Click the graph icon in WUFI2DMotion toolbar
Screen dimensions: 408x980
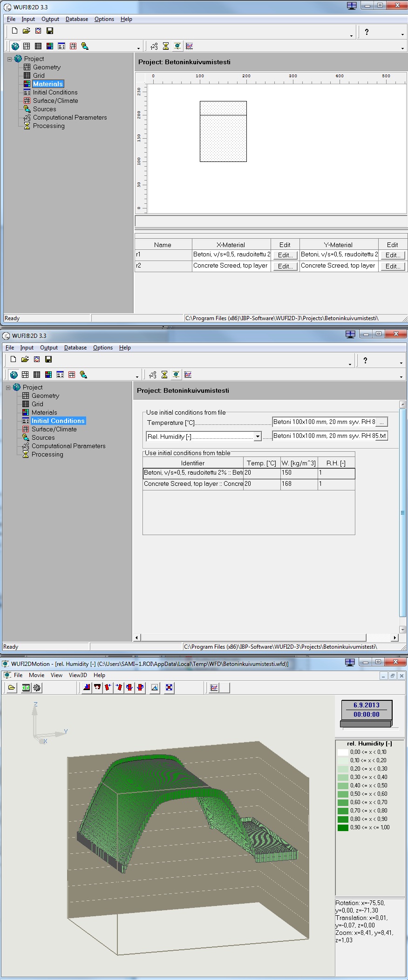coord(214,688)
